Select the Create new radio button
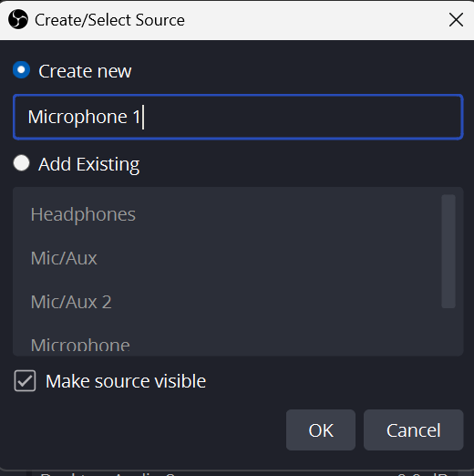Image resolution: width=474 pixels, height=476 pixels. click(x=21, y=70)
